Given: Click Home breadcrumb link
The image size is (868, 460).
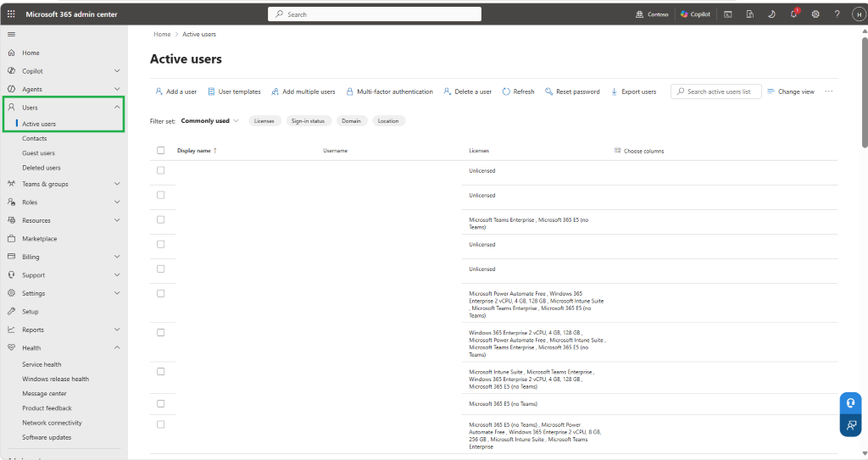Looking at the screenshot, I should point(162,35).
